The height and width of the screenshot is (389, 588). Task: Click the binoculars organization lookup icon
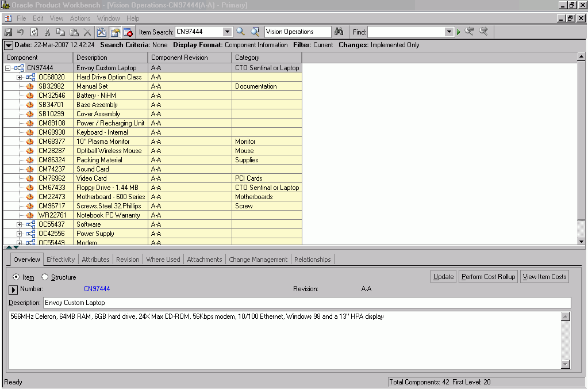(339, 32)
